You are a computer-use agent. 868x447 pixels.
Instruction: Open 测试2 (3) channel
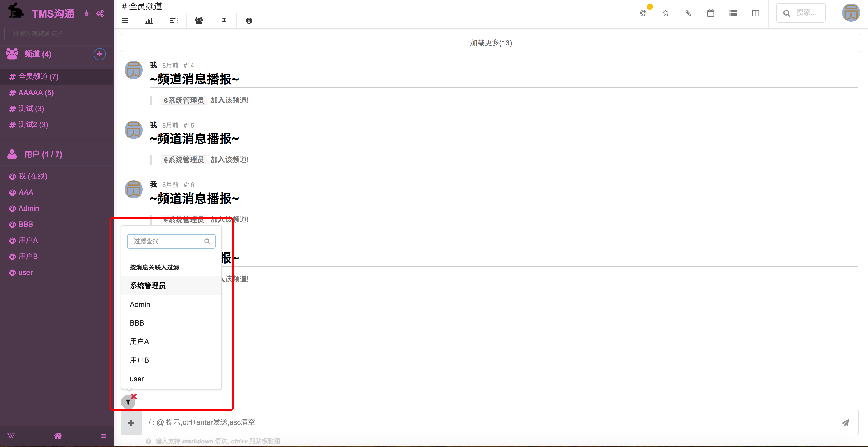[57, 125]
